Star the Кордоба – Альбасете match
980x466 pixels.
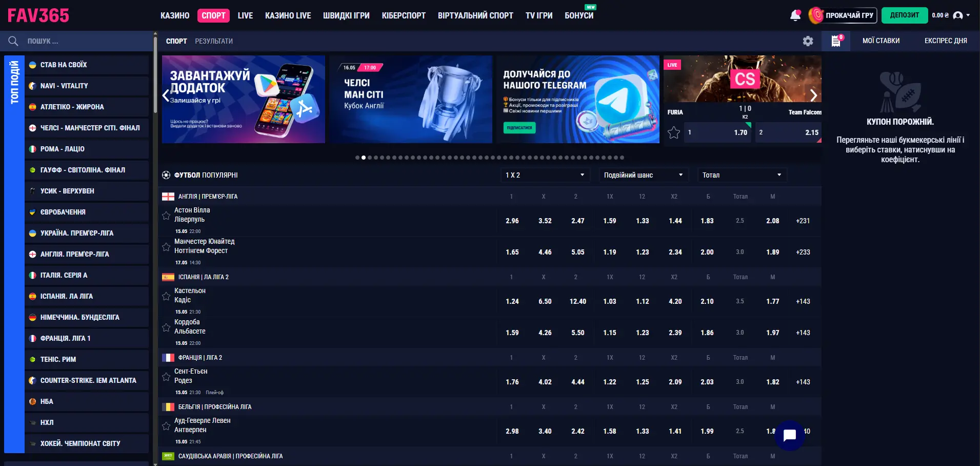tap(166, 327)
